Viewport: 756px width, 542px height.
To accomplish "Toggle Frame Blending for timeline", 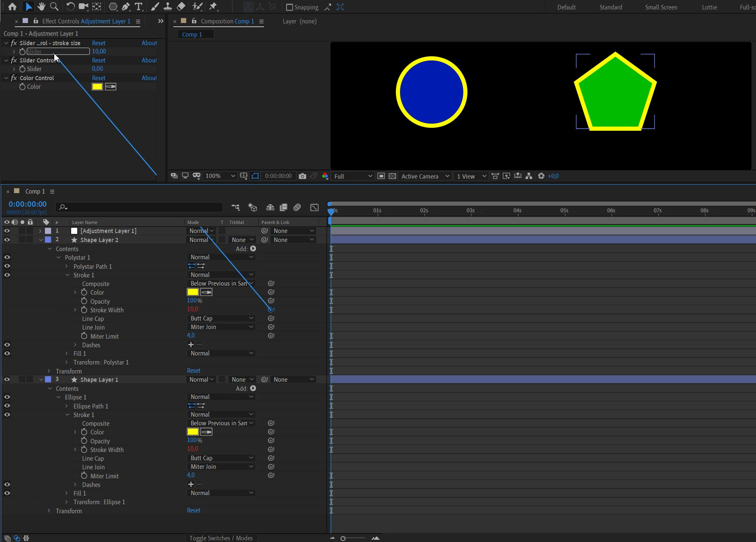I will tap(284, 208).
